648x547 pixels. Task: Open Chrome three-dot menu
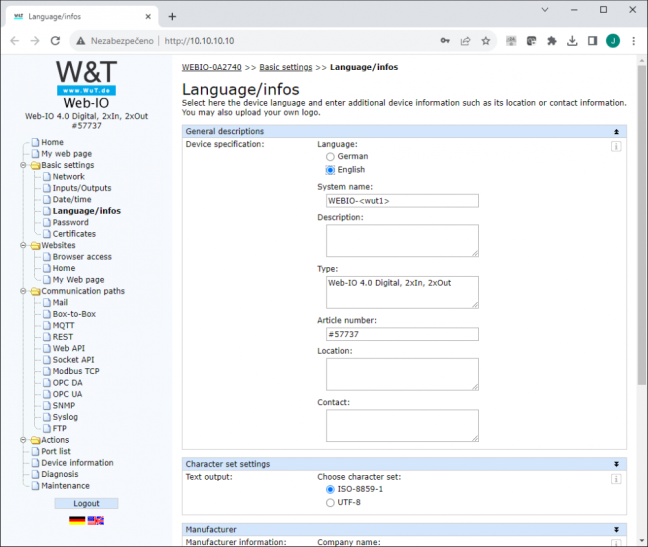point(633,41)
